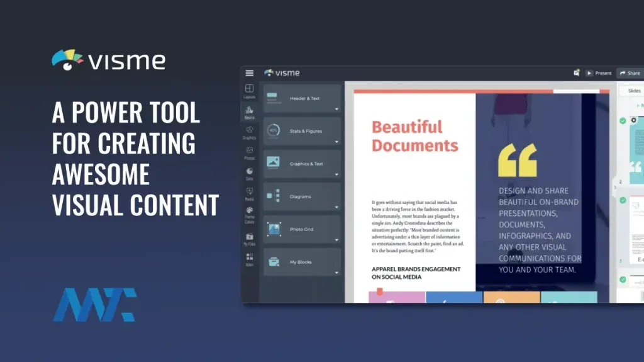Click the 'DESIGN AND SHARE BEAUTIFUL' quote text
The height and width of the screenshot is (362, 644).
pos(540,230)
